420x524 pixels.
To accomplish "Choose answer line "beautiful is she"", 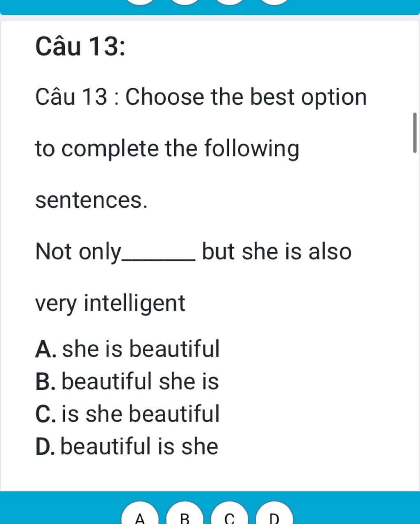I will [x=139, y=446].
